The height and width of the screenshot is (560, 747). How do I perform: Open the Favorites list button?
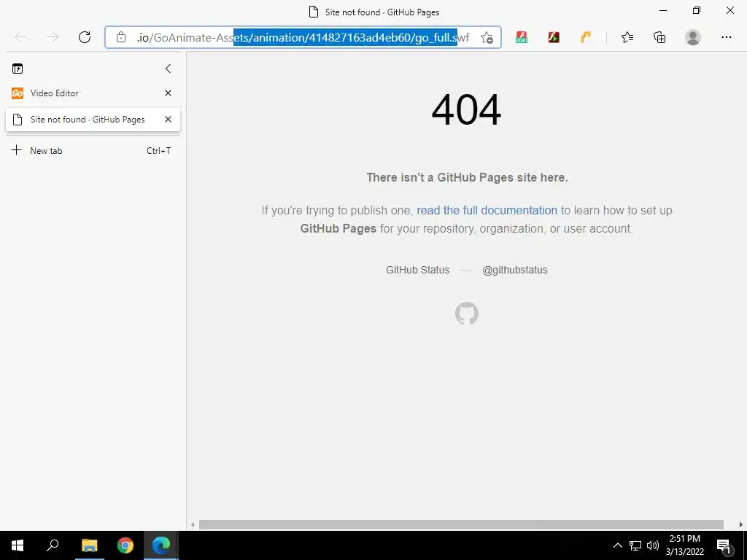(x=627, y=37)
